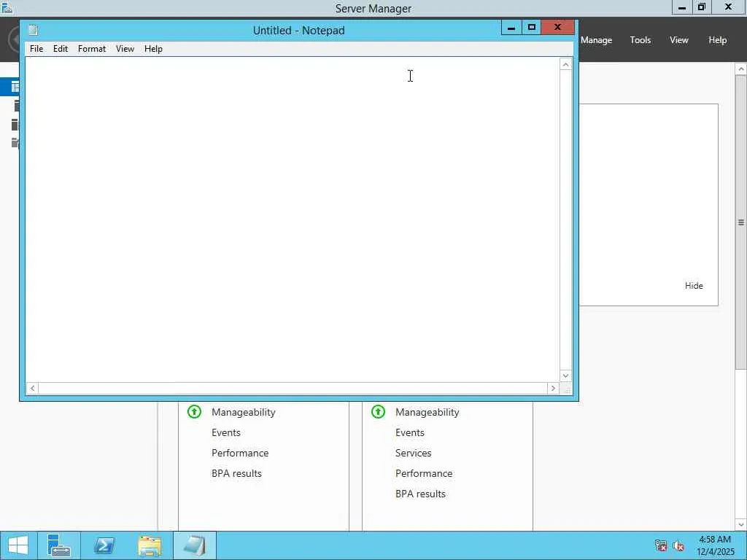Open the Server Manager Manage menu
This screenshot has width=747, height=560.
[596, 40]
